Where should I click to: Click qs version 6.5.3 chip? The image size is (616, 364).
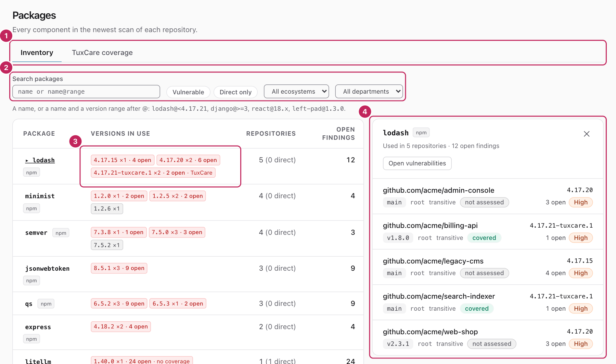pyautogui.click(x=178, y=304)
